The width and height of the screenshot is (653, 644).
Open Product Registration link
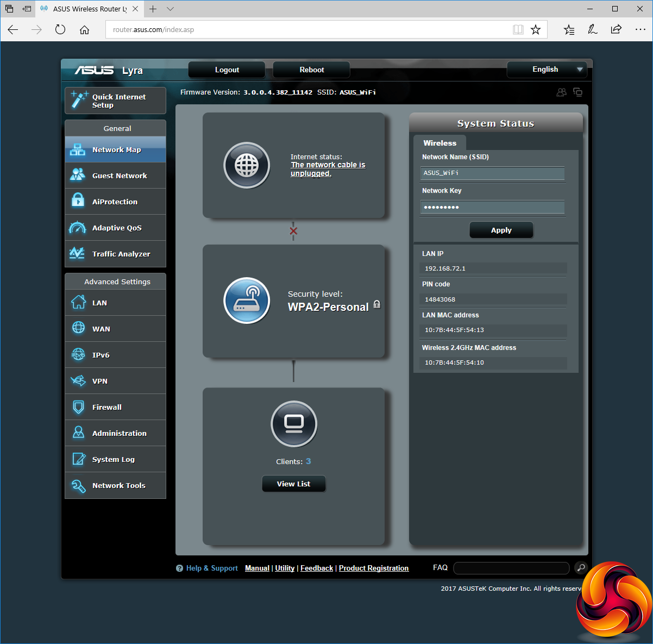tap(374, 568)
